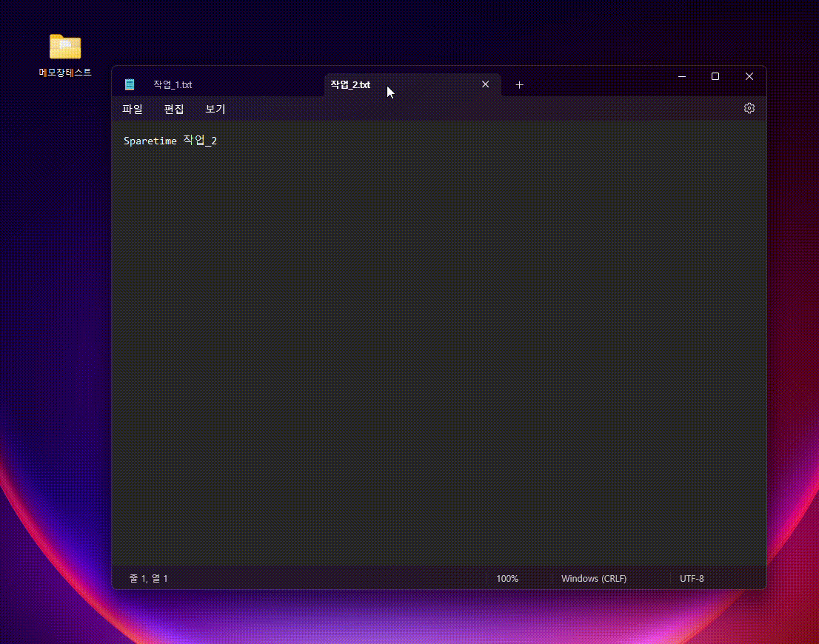Maximize the Notepad window
The image size is (819, 644).
tap(715, 76)
